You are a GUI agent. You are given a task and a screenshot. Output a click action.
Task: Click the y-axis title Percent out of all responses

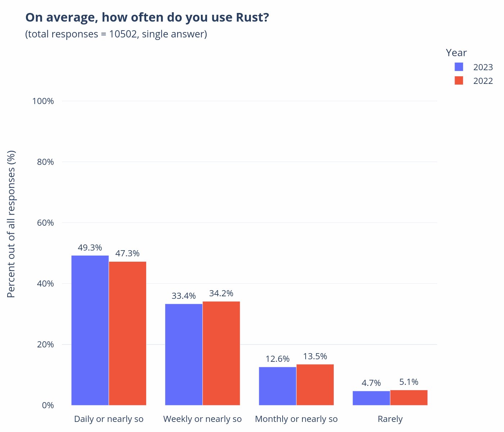coord(12,224)
